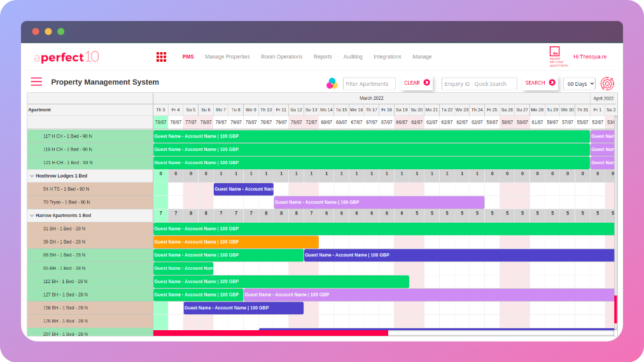Collapse the Harrow Apartments 1 Bed group

[x=32, y=216]
